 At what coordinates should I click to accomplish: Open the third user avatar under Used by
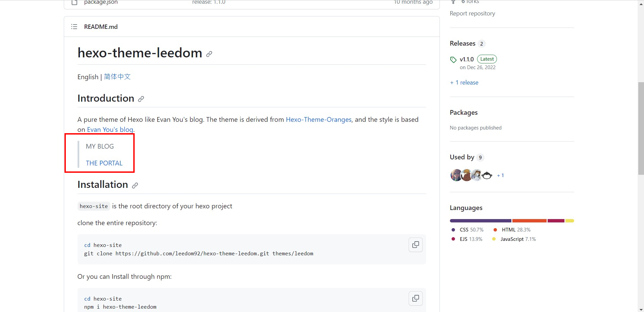tap(476, 175)
